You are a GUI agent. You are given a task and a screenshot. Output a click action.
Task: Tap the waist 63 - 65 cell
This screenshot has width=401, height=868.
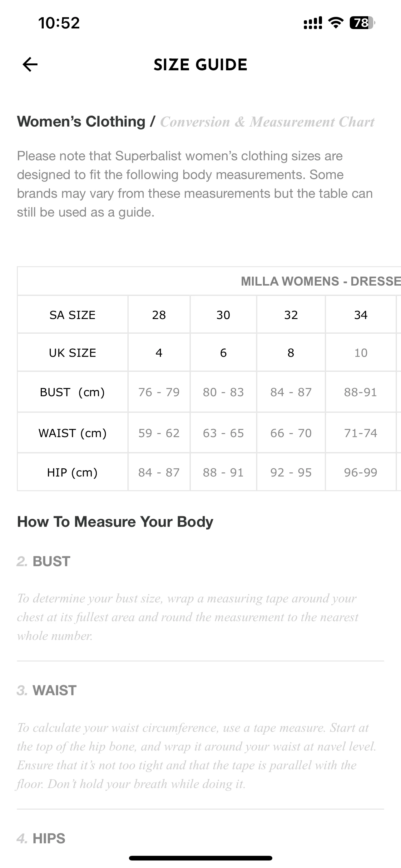(223, 433)
